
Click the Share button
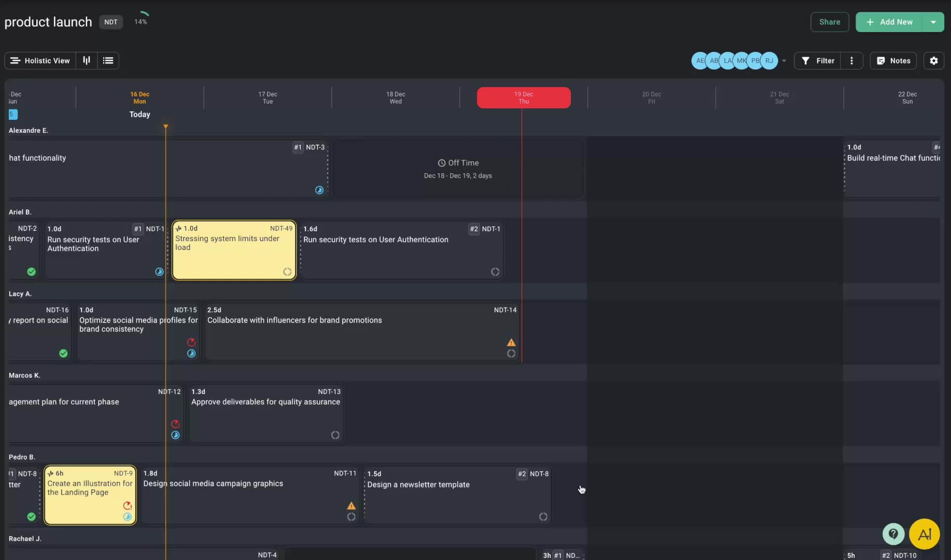point(829,22)
